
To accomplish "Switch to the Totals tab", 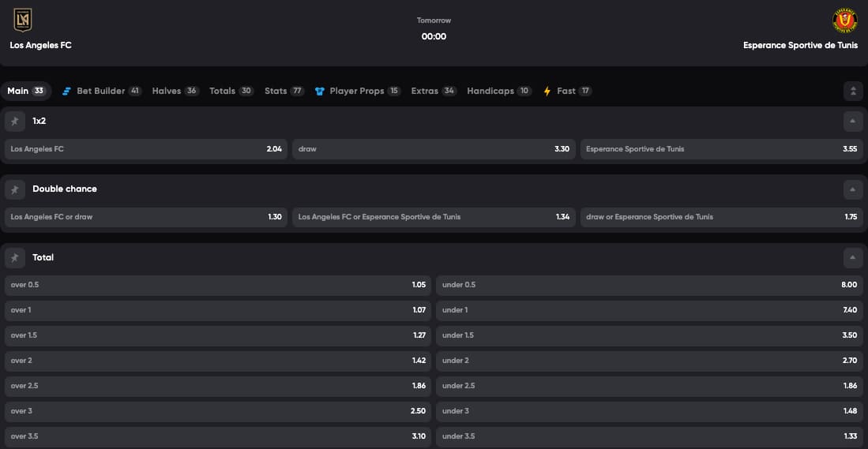I will pos(231,92).
